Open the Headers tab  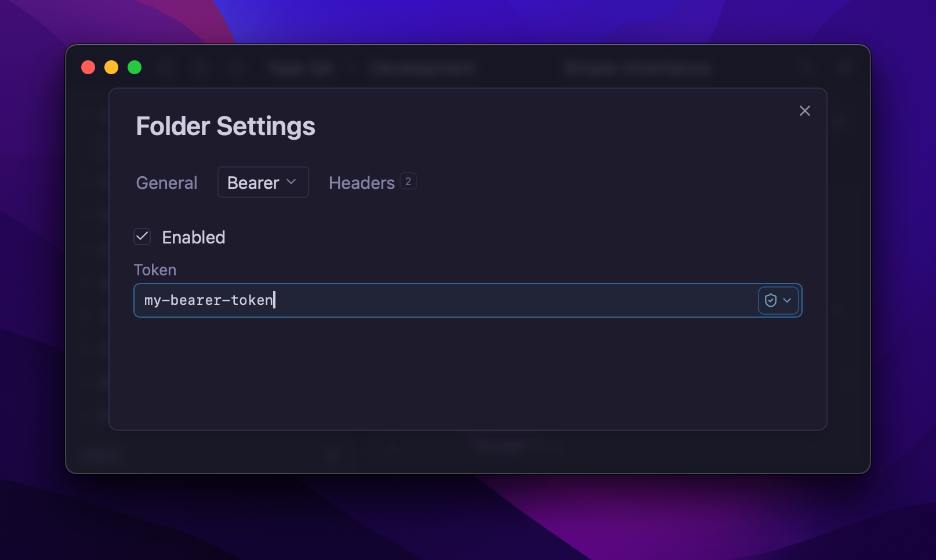pyautogui.click(x=361, y=183)
